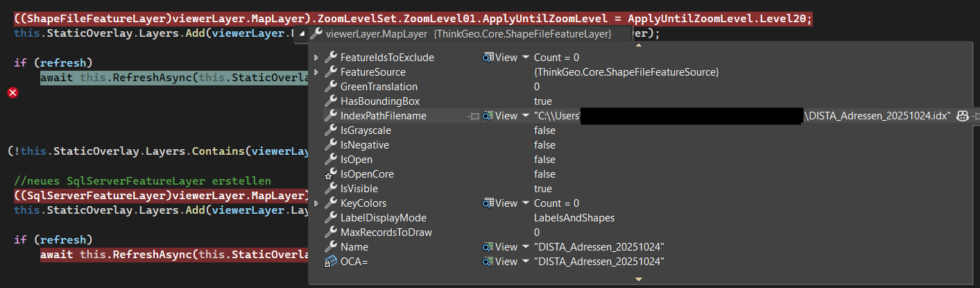Expand the FeatureIdsToExclude property node
This screenshot has height=288, width=980.
point(316,58)
